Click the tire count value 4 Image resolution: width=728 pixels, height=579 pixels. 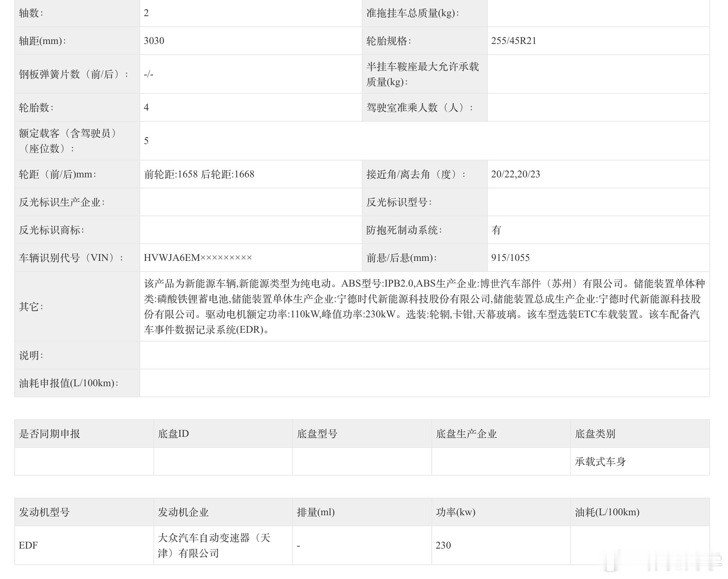[146, 107]
